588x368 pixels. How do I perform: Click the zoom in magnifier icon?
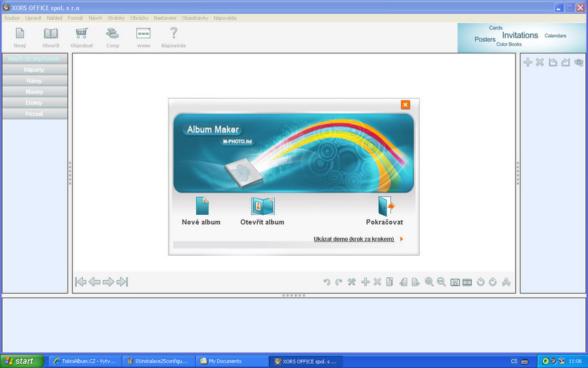[x=429, y=282]
